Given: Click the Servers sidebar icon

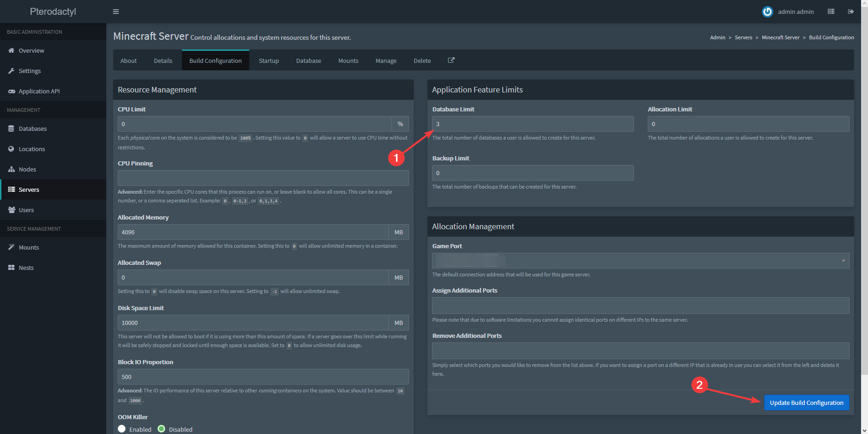Looking at the screenshot, I should (12, 189).
